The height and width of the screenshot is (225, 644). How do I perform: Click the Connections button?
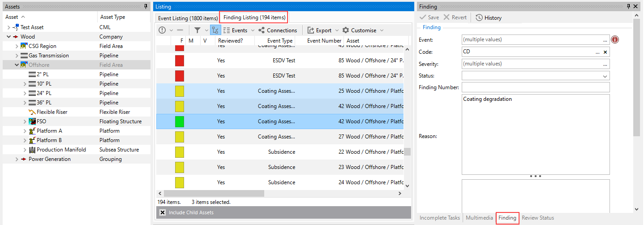tap(278, 30)
